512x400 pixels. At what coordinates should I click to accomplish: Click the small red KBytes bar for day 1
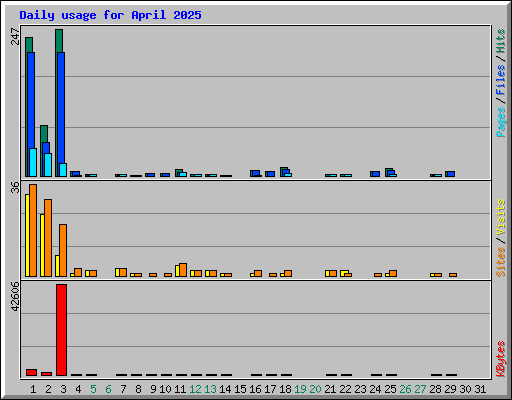pos(31,372)
